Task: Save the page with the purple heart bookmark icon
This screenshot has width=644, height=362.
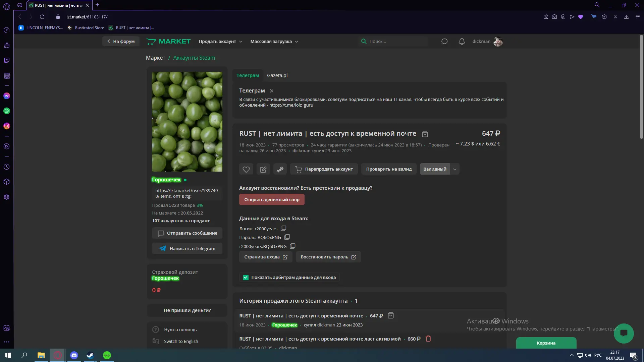Action: point(581,17)
